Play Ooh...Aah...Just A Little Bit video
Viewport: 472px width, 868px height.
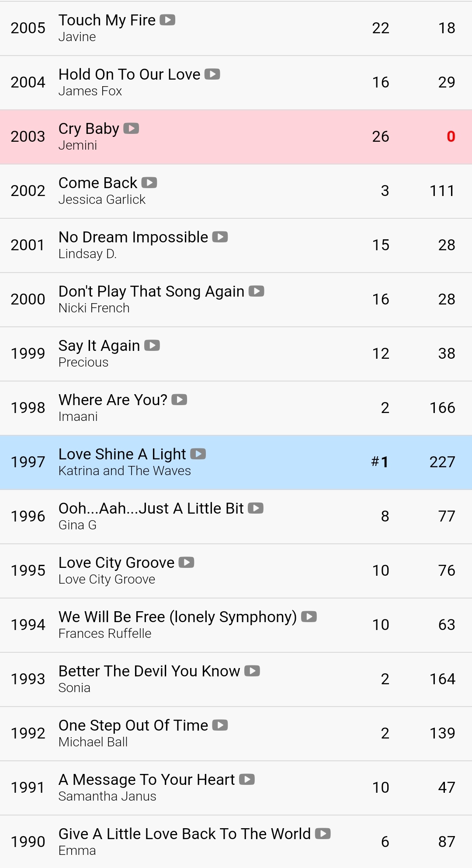pos(256,508)
